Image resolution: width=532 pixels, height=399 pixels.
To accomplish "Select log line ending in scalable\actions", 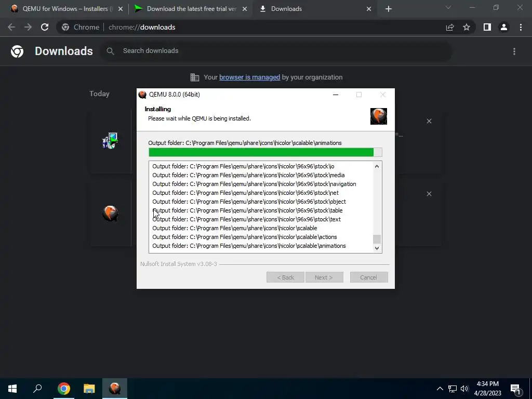I will [x=245, y=237].
